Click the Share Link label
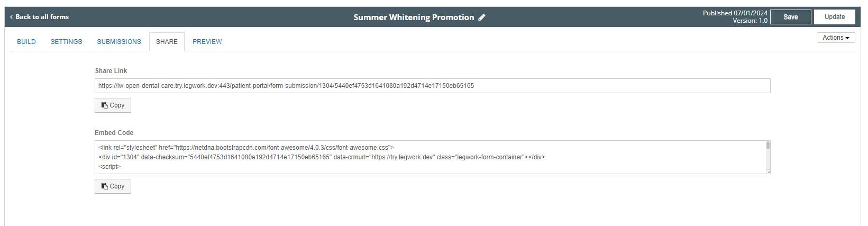This screenshot has width=868, height=226. click(111, 71)
